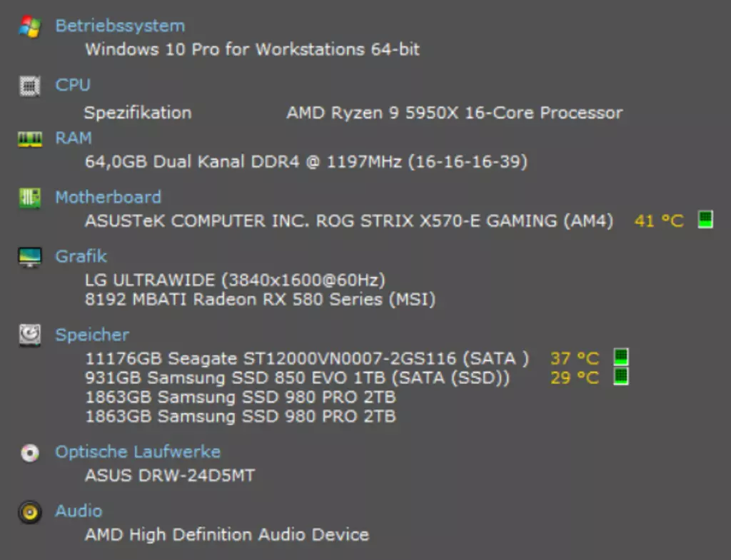The image size is (731, 560).
Task: Open the RAM section heading
Action: point(74,138)
